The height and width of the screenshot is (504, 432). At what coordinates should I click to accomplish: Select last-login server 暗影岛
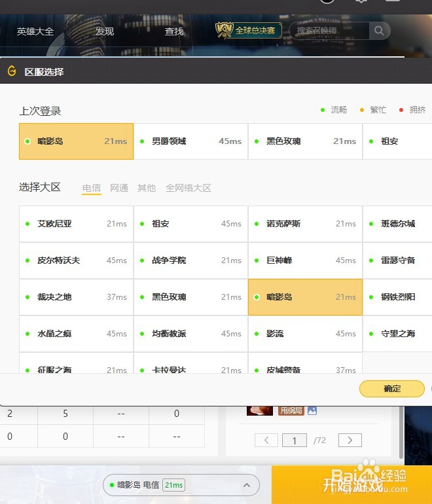pos(76,141)
